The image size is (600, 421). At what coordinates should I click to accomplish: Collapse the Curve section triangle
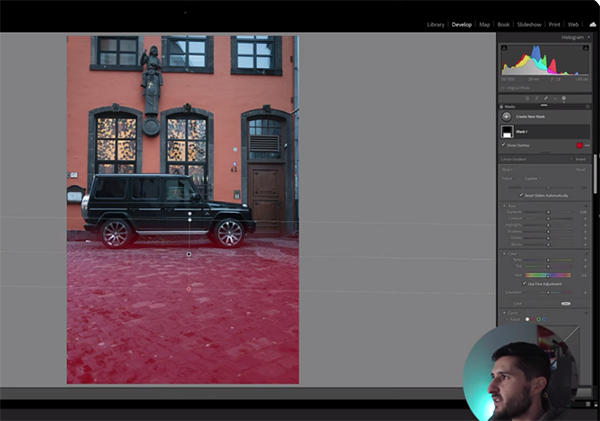(x=504, y=313)
